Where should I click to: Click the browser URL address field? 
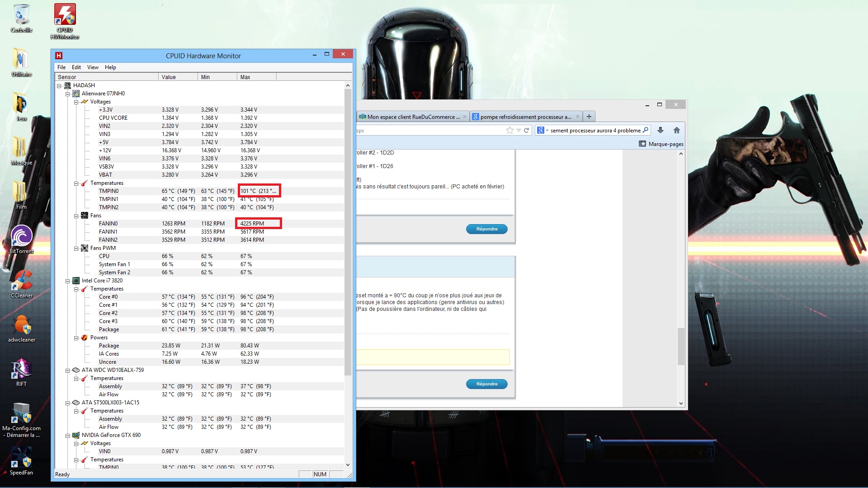[x=429, y=130]
